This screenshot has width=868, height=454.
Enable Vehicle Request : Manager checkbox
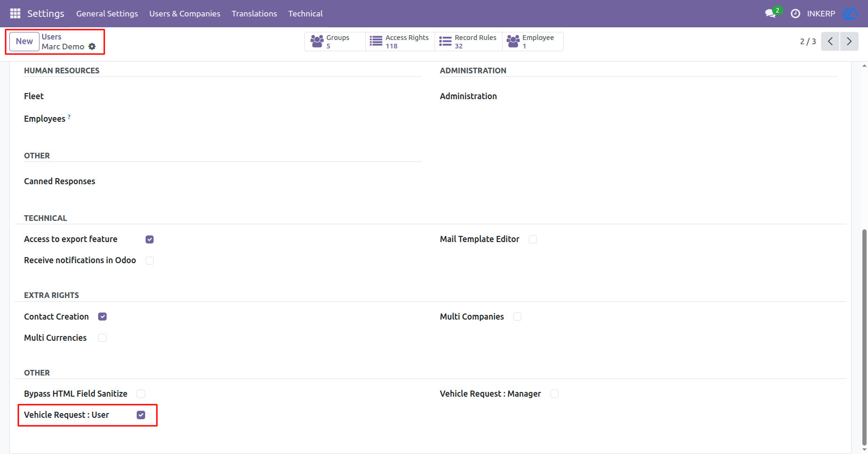(x=554, y=394)
